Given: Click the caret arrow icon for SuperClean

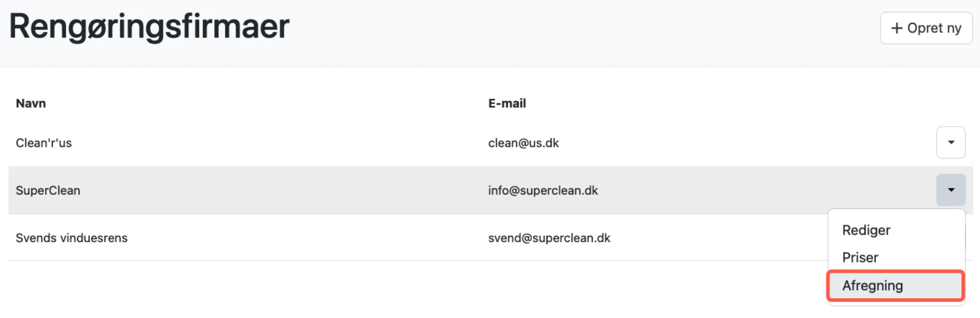Looking at the screenshot, I should click(951, 190).
